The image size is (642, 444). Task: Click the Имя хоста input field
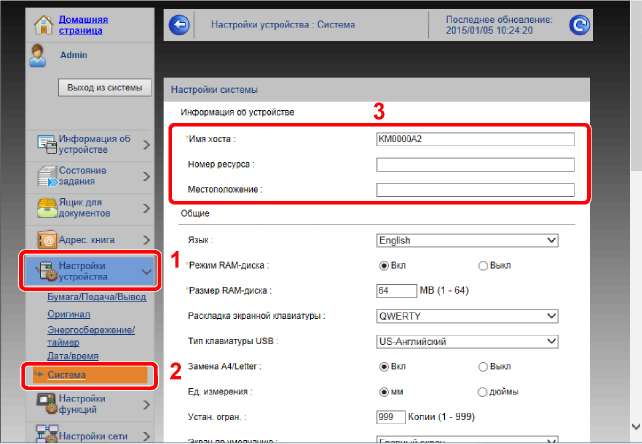click(475, 139)
